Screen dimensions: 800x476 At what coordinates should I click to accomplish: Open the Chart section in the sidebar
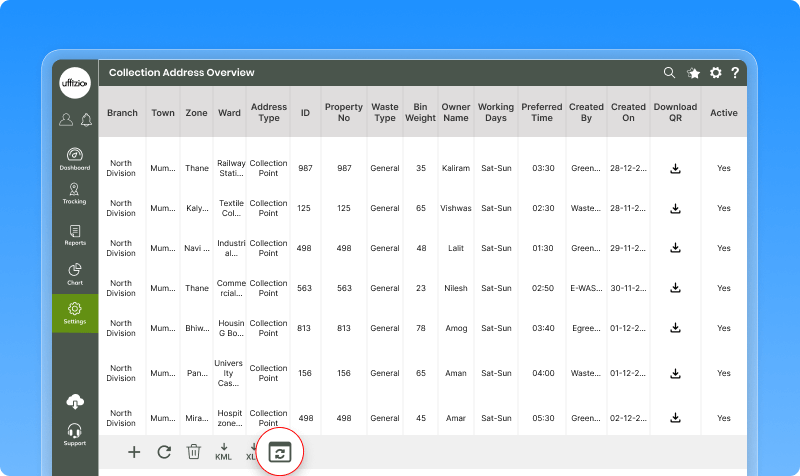[75, 274]
